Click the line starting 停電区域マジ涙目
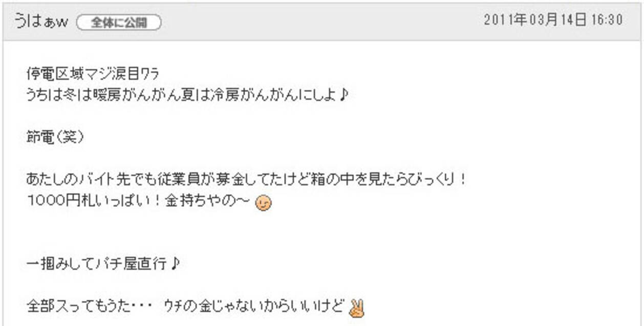Viewport: 644px width, 326px height. 92,75
